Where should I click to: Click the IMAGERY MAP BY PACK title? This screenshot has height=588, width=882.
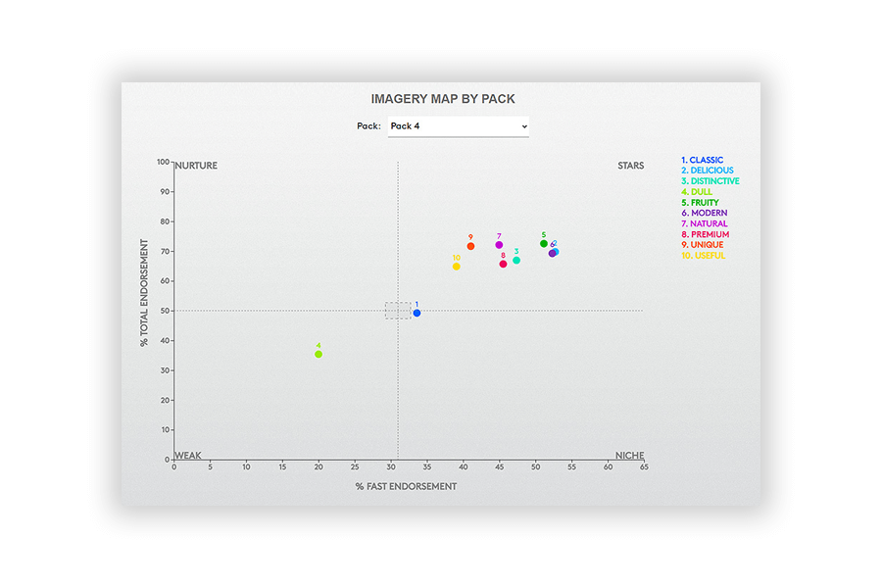[x=442, y=98]
